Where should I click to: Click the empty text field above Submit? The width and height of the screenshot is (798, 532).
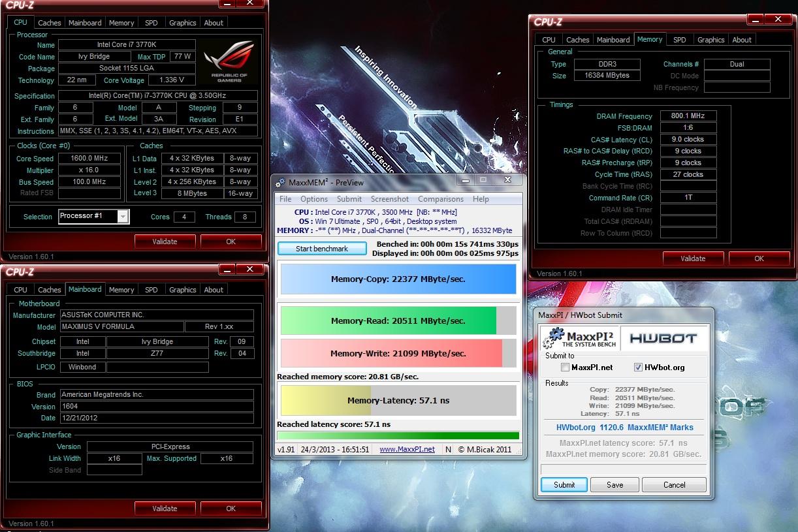click(623, 469)
